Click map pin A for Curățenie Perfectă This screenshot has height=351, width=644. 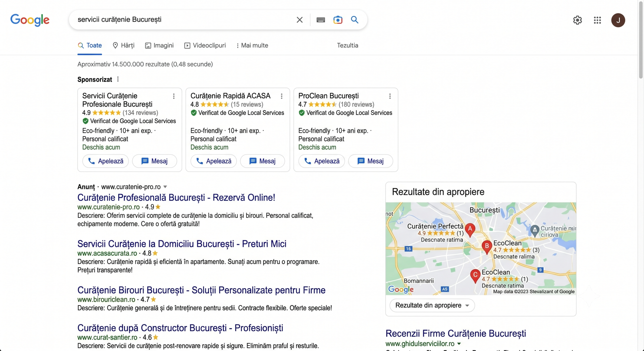click(x=470, y=230)
